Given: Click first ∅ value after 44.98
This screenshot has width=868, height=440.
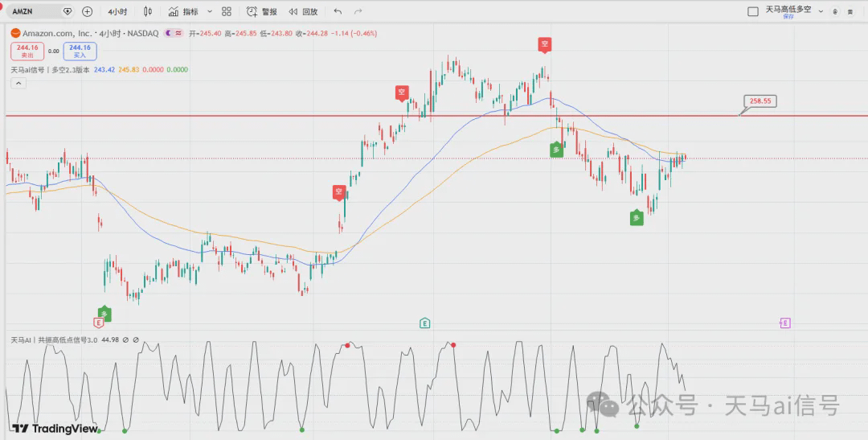Looking at the screenshot, I should pyautogui.click(x=125, y=339).
